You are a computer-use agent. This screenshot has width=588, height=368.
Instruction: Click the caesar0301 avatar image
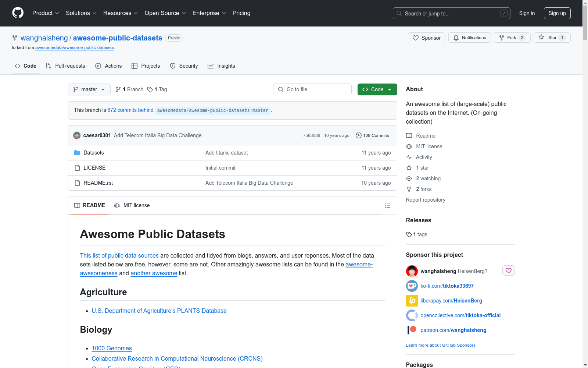pos(77,135)
